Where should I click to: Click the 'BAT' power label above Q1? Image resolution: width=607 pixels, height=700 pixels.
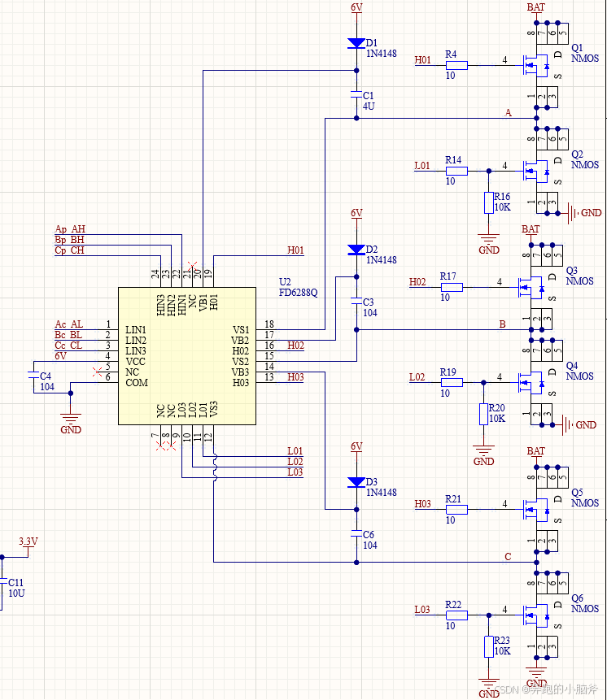536,7
